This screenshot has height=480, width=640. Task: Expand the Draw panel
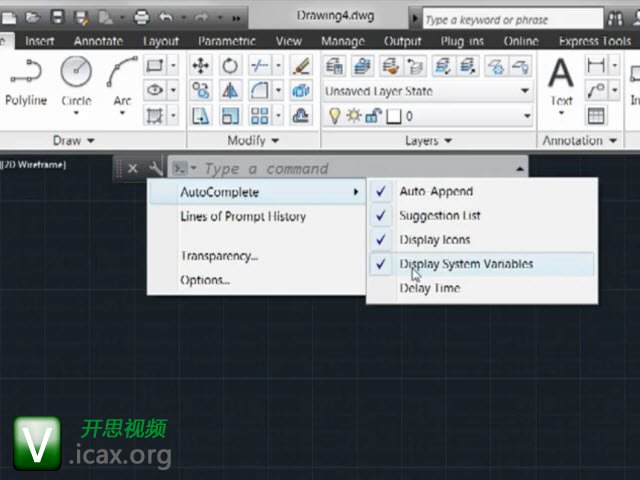[74, 141]
